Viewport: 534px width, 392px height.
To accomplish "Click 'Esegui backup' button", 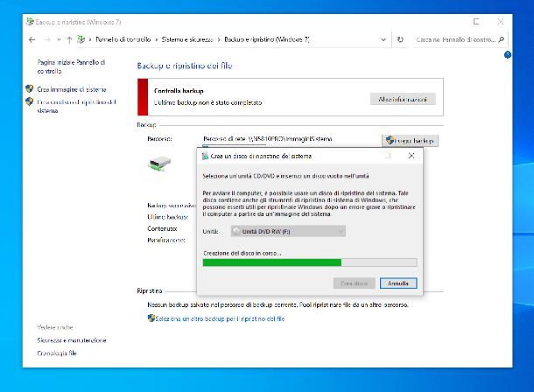I will [x=410, y=140].
